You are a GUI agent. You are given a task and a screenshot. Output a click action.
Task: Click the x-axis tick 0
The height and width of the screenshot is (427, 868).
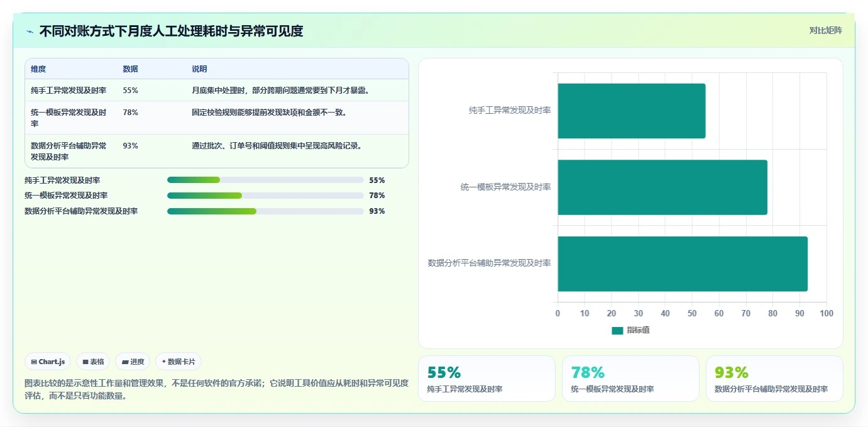point(558,313)
